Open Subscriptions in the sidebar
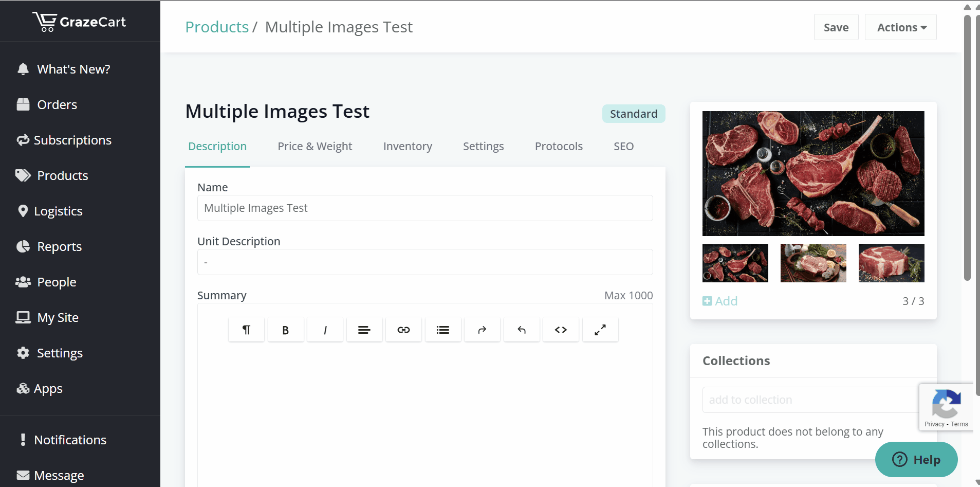This screenshot has width=980, height=487. pos(72,140)
